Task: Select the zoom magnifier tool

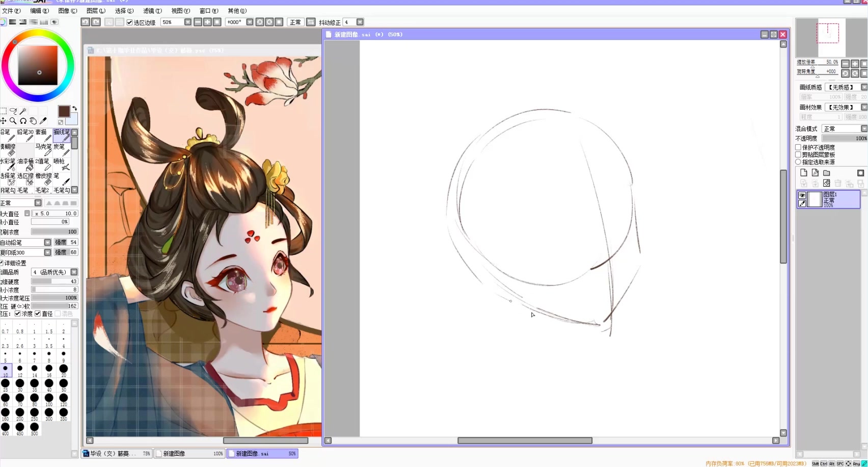Action: 13,121
